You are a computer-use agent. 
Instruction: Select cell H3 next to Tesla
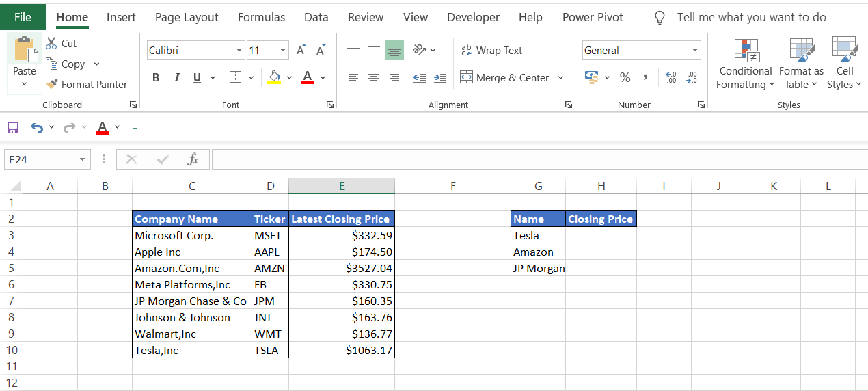pos(601,235)
